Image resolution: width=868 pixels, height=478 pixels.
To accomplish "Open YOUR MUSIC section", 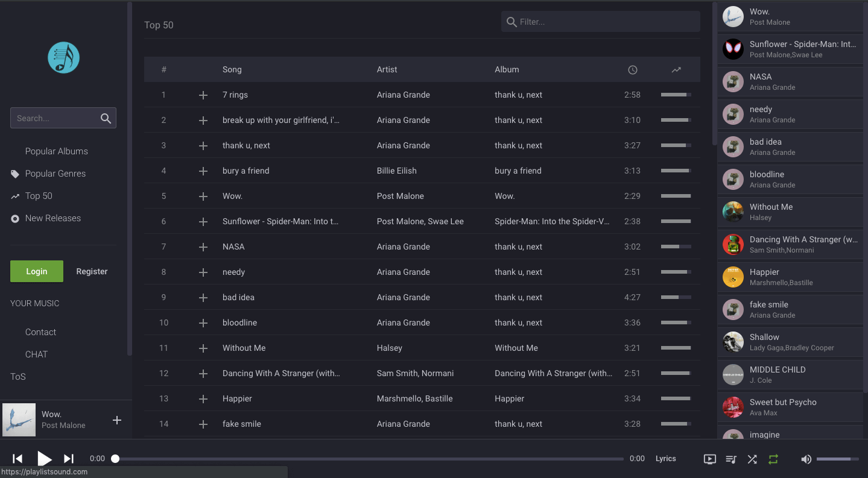I will tap(35, 303).
